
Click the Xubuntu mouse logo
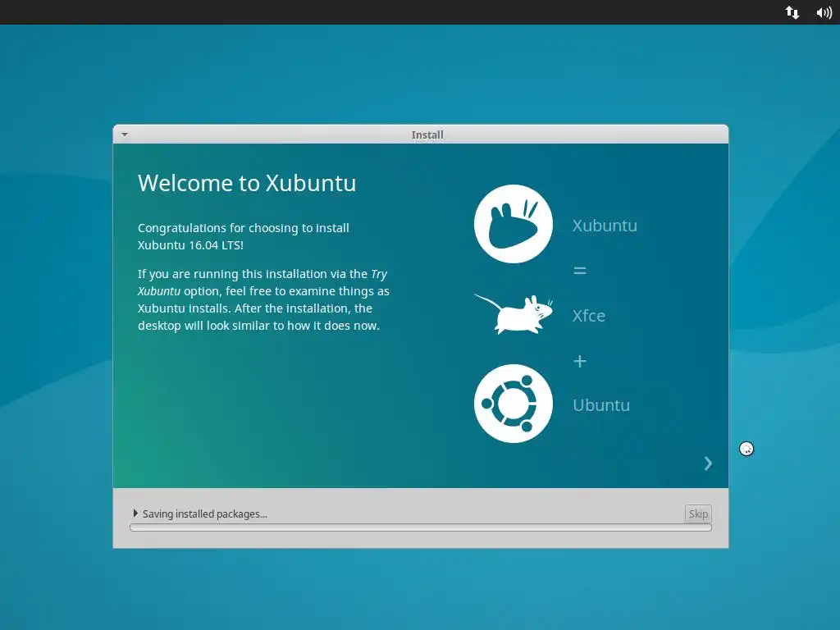pos(514,224)
